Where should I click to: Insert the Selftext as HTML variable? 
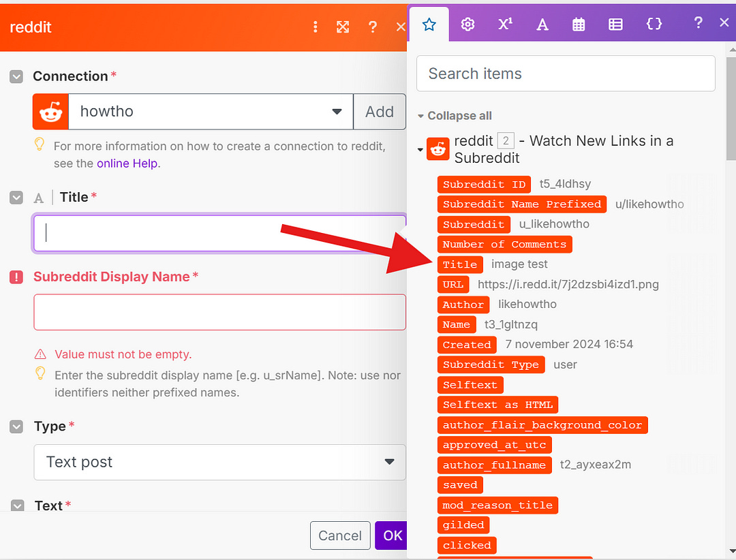pos(497,405)
